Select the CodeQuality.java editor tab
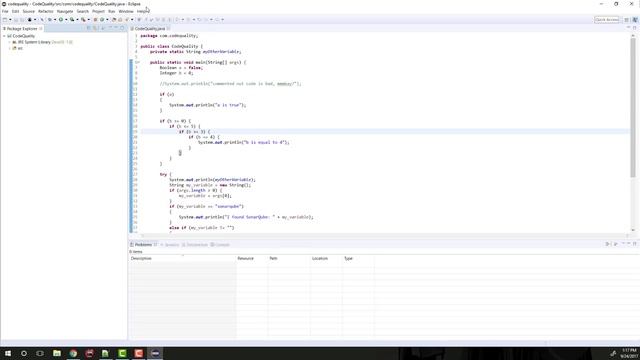Viewport: 640px width, 360px height. pos(149,29)
